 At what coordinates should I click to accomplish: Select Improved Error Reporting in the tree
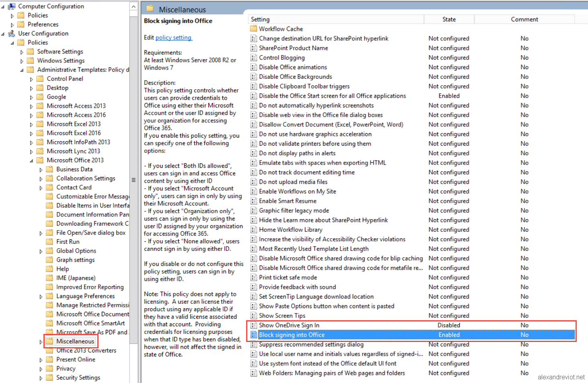90,287
